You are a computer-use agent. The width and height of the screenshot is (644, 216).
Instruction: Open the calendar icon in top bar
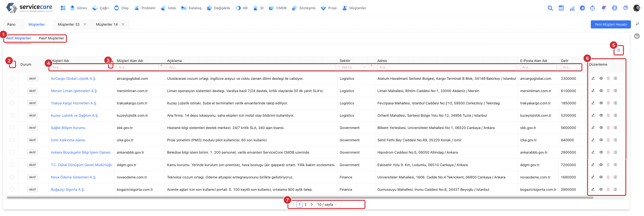point(561,8)
